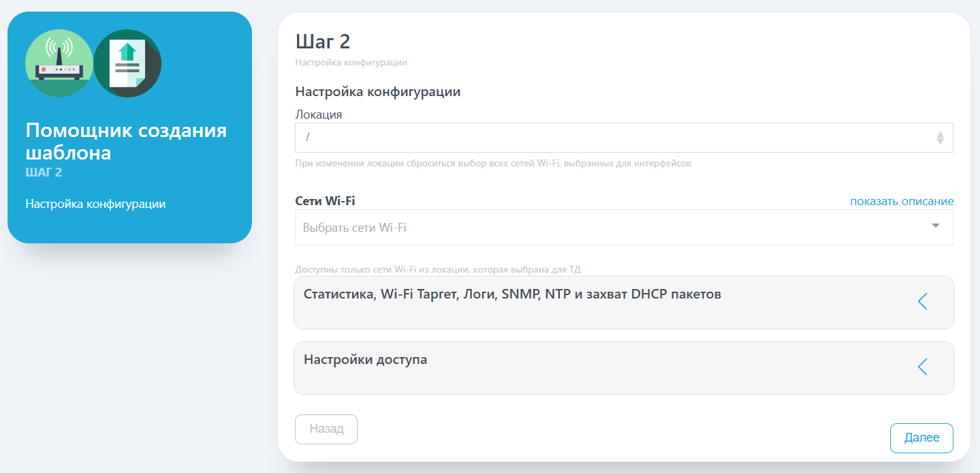The image size is (980, 473).
Task: Click the Локация field label
Action: pyautogui.click(x=319, y=115)
